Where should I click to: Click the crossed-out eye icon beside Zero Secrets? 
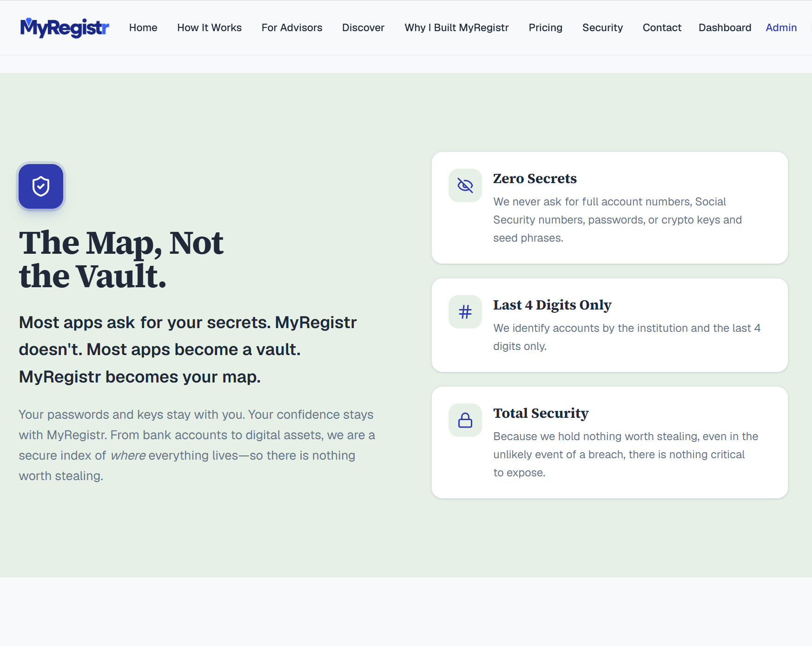(x=465, y=185)
